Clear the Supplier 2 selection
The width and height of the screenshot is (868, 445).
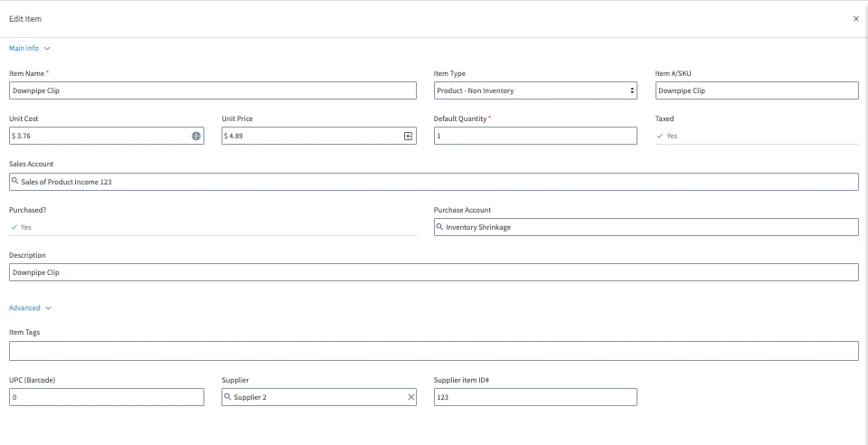tap(411, 397)
